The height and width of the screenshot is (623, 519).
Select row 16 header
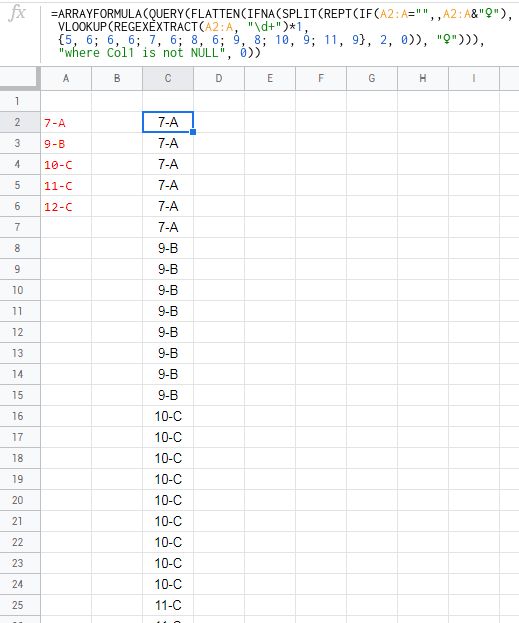coord(20,416)
